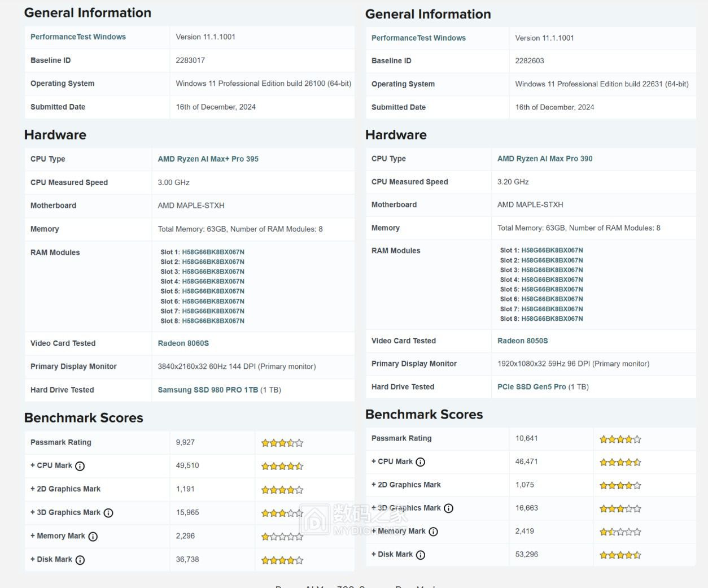Open Slot 2 RAM module link under Ryzen 390
This screenshot has width=708, height=588.
[x=552, y=260]
